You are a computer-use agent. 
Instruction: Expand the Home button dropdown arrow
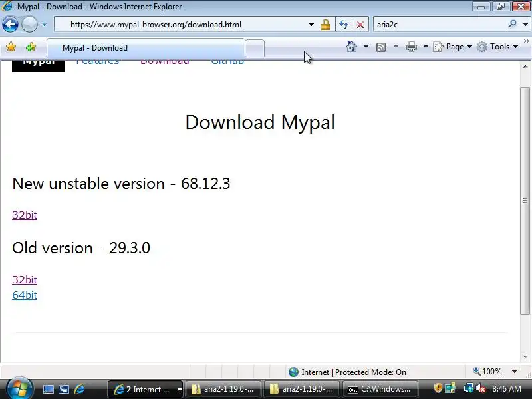(x=366, y=47)
